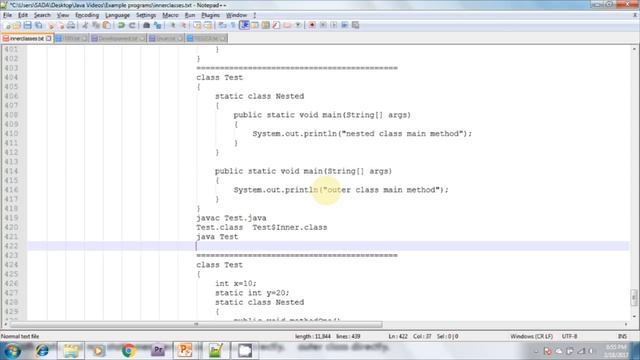Toggle word wrap in toolbar

point(222,25)
